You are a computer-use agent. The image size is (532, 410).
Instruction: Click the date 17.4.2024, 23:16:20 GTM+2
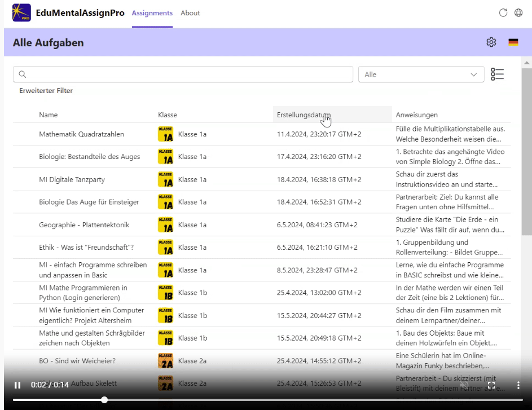click(x=319, y=157)
